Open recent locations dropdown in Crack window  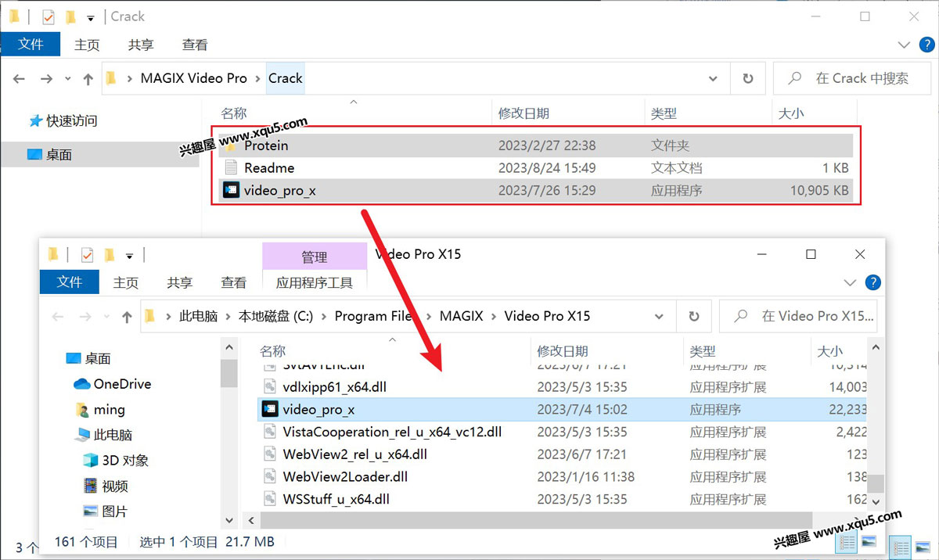(68, 79)
